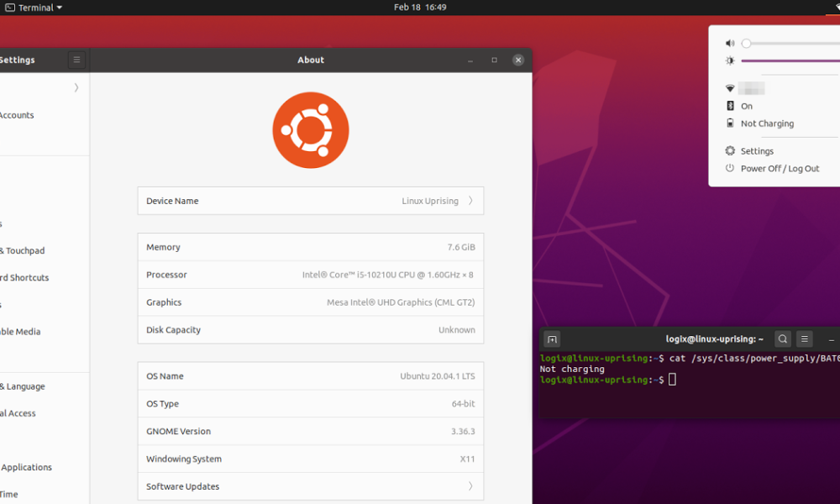The width and height of the screenshot is (840, 504).
Task: Click the gear icon beside Settings
Action: click(x=730, y=150)
